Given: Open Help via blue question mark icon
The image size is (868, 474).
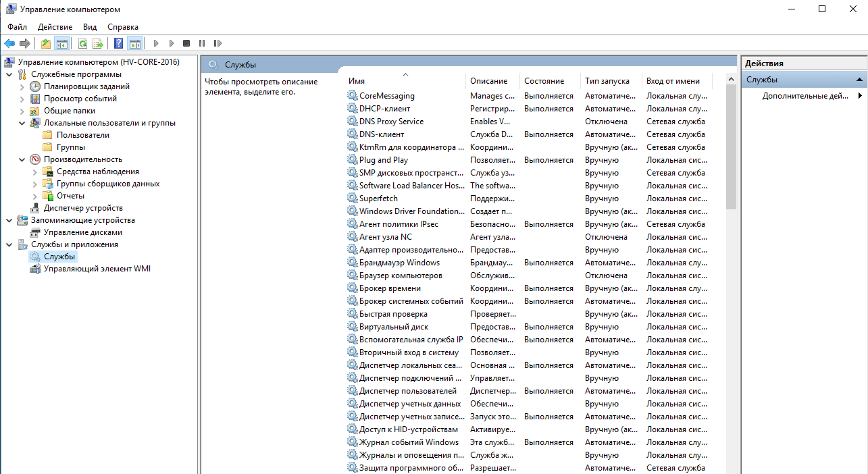Looking at the screenshot, I should tap(119, 44).
